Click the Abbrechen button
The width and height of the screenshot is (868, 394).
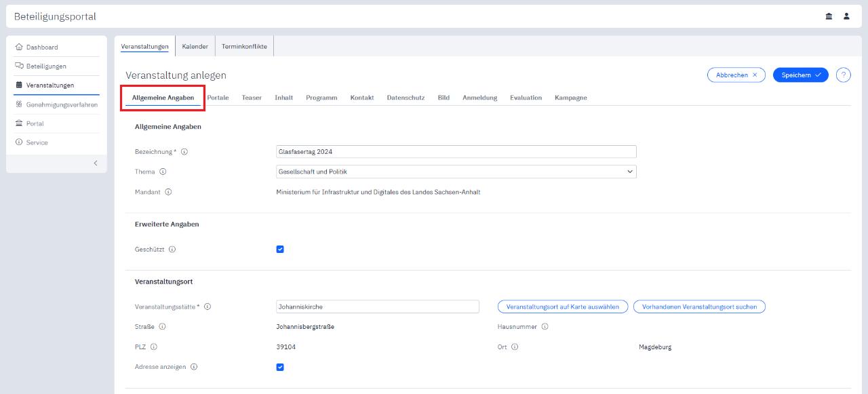click(736, 75)
